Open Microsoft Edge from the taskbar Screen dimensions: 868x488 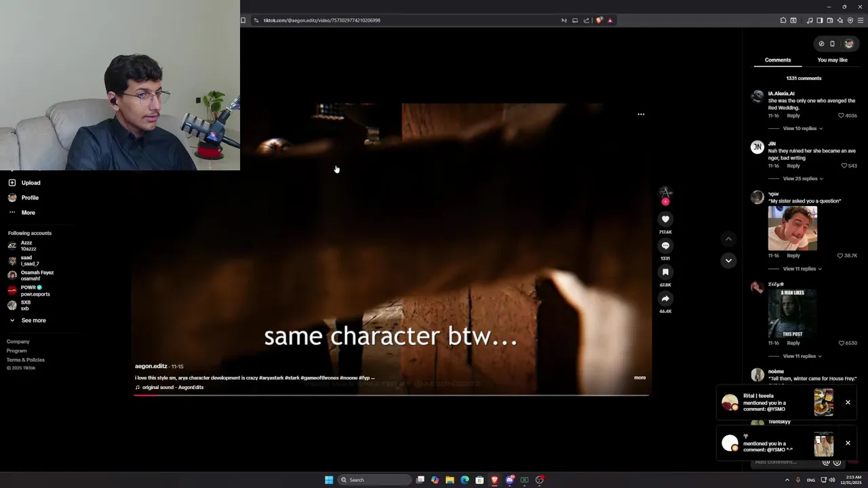465,480
